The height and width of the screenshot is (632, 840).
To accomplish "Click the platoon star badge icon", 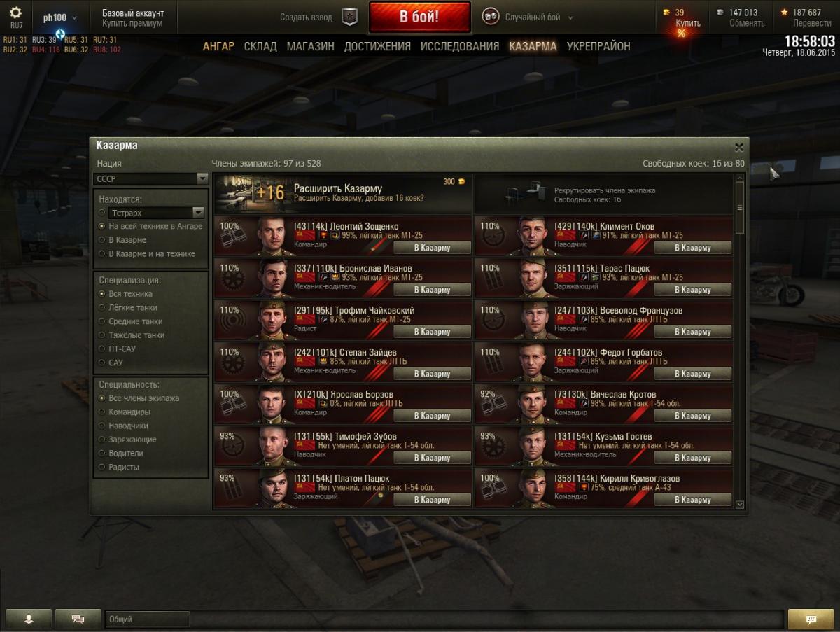I will point(349,17).
